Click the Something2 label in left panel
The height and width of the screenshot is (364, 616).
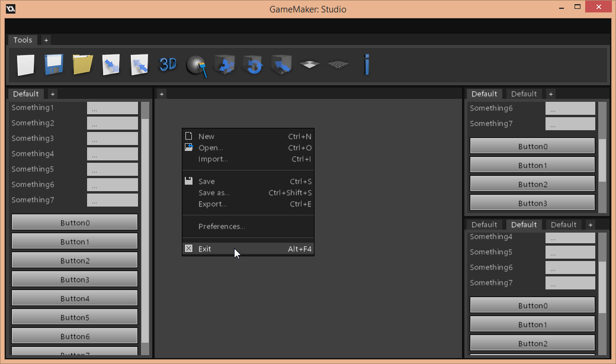coord(33,123)
